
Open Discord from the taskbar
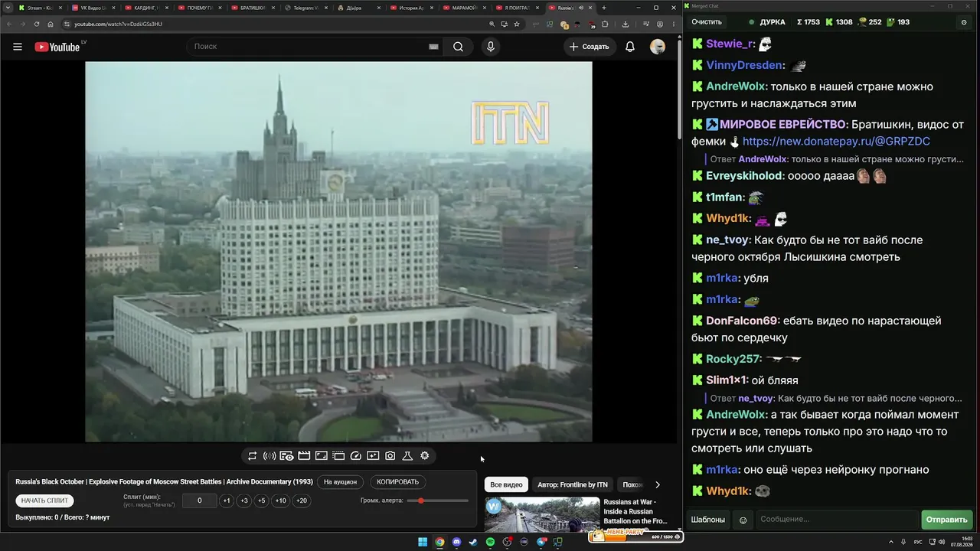coord(456,542)
